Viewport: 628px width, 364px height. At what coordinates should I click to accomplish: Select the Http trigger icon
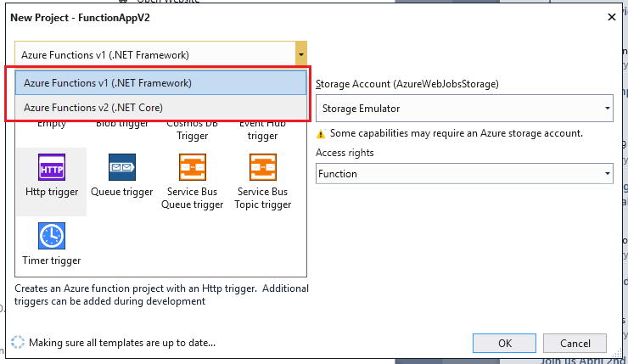coord(52,167)
